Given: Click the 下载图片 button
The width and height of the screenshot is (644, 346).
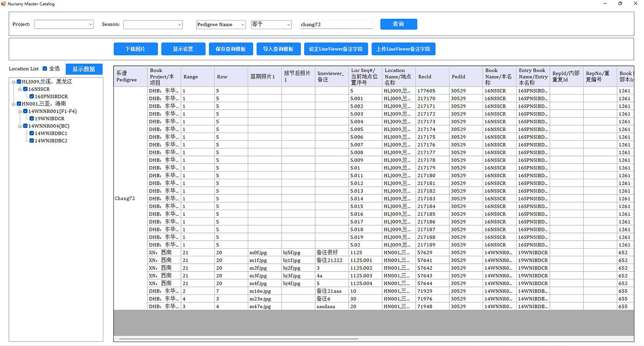Looking at the screenshot, I should pos(136,49).
